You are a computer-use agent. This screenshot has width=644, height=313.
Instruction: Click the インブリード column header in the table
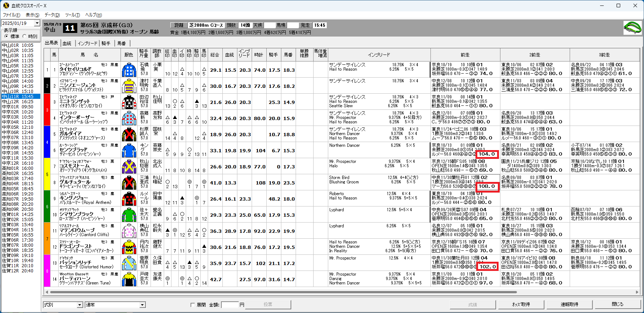379,55
